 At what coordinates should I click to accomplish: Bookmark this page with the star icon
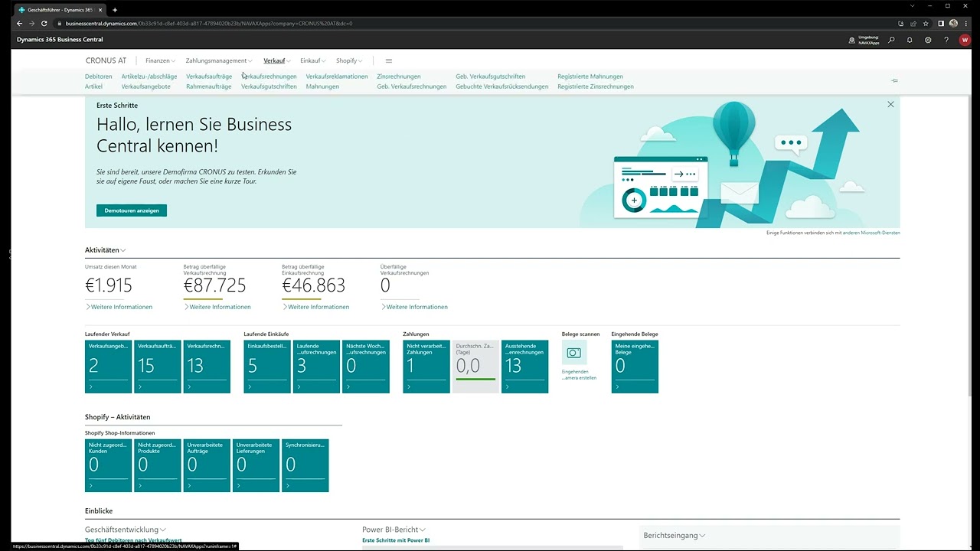[926, 24]
